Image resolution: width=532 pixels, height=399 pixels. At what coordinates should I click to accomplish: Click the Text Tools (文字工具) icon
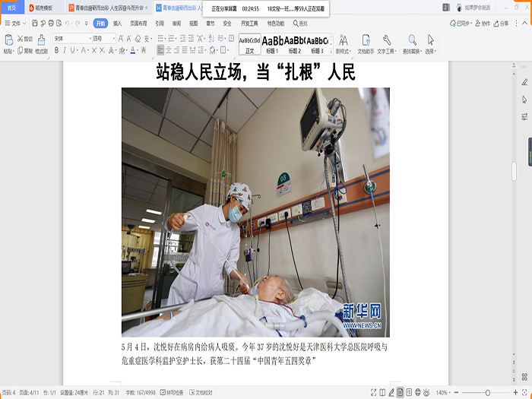[x=387, y=43]
